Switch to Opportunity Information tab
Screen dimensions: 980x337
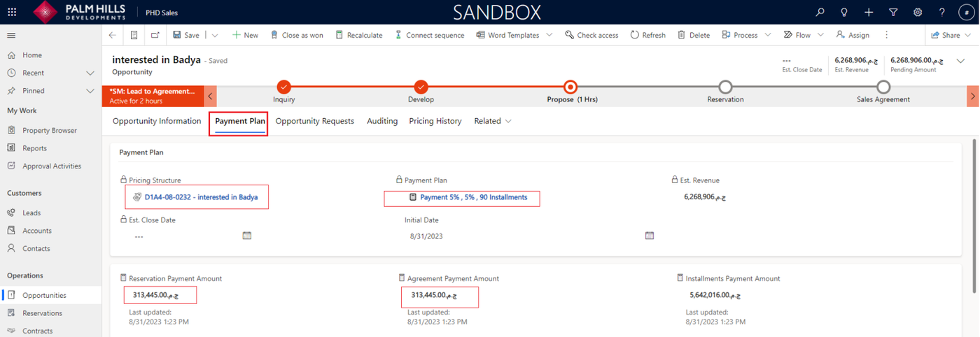[157, 121]
